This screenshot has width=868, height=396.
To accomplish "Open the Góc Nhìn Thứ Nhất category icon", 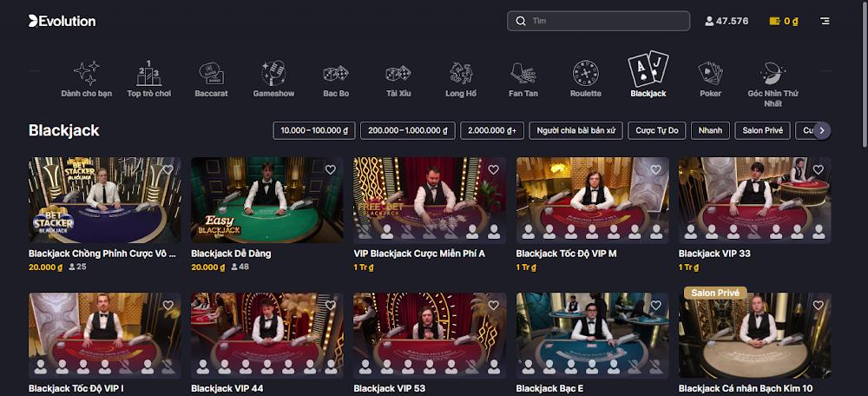I will [x=773, y=73].
